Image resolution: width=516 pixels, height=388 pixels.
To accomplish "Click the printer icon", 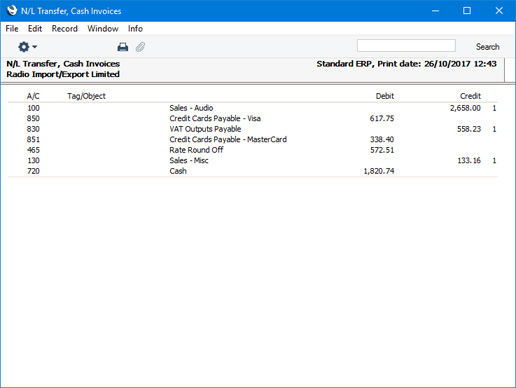I will click(123, 47).
